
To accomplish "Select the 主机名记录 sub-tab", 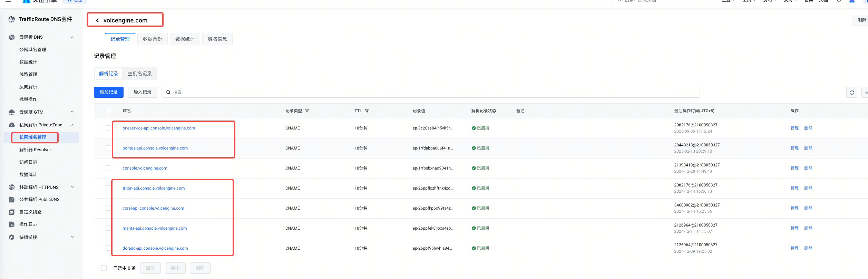I will click(x=140, y=74).
